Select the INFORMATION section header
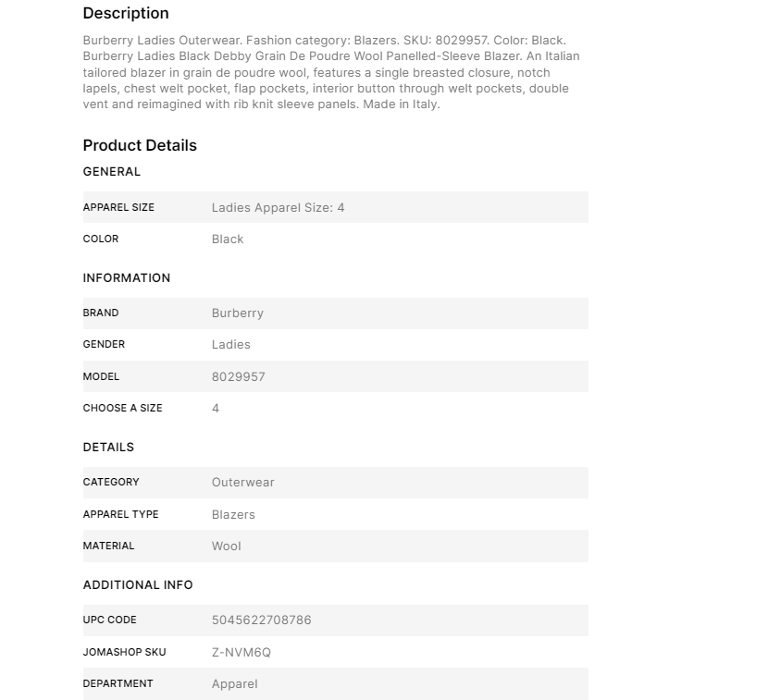This screenshot has height=700, width=768. coord(127,277)
